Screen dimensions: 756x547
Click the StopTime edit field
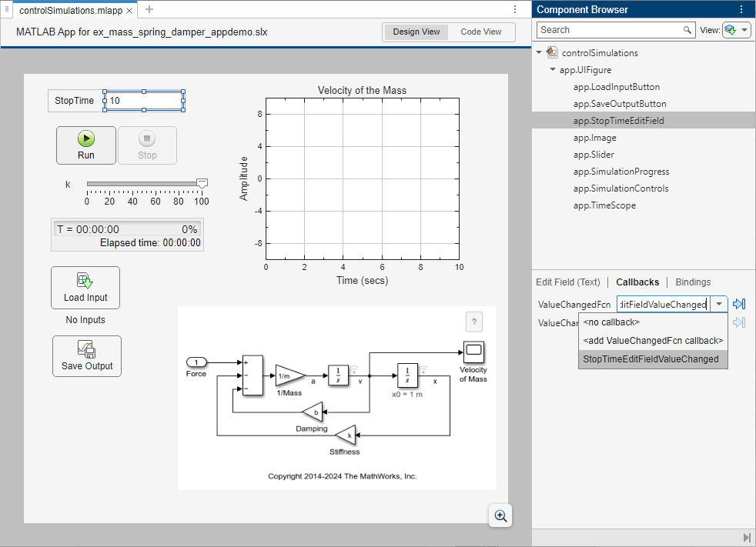coord(144,101)
